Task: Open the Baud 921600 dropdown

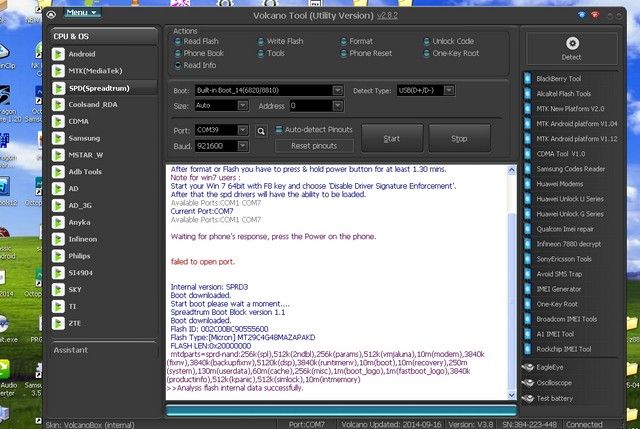Action: pyautogui.click(x=242, y=146)
